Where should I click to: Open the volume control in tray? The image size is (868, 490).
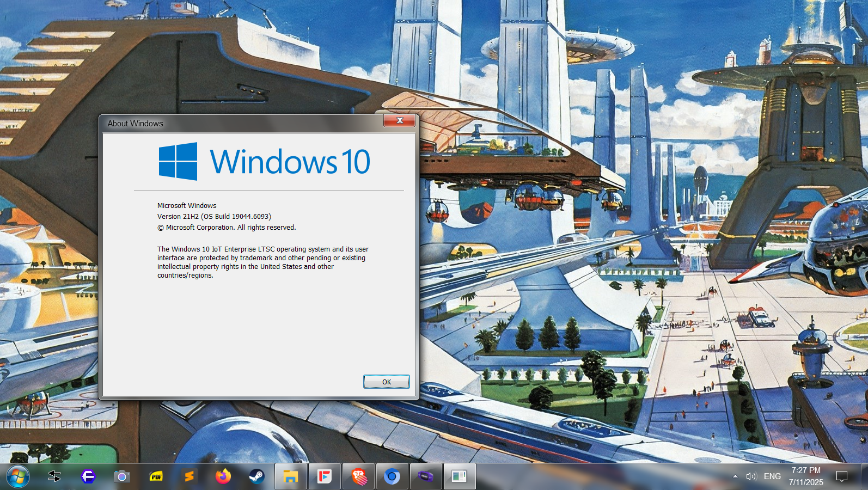[x=751, y=476]
